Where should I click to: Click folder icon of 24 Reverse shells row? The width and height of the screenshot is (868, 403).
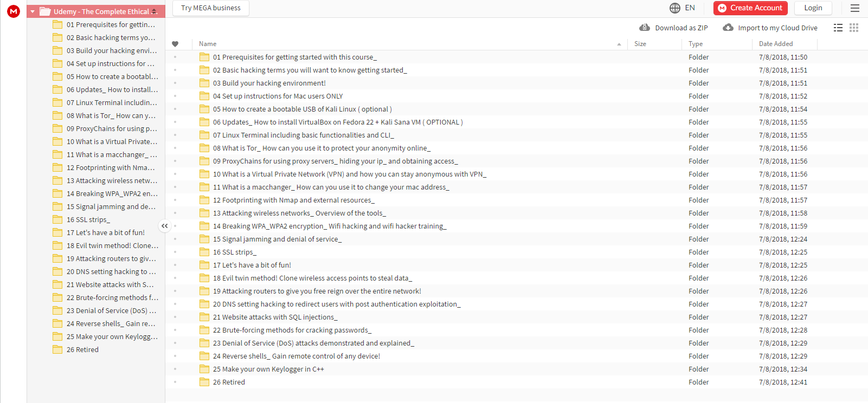click(x=204, y=356)
